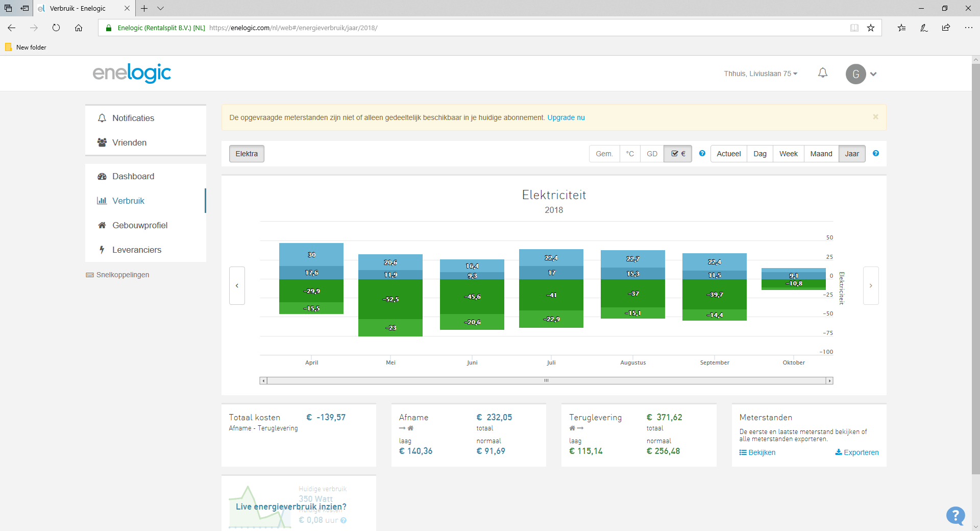
Task: Click the Oktober -10,8 bar segment
Action: 794,283
